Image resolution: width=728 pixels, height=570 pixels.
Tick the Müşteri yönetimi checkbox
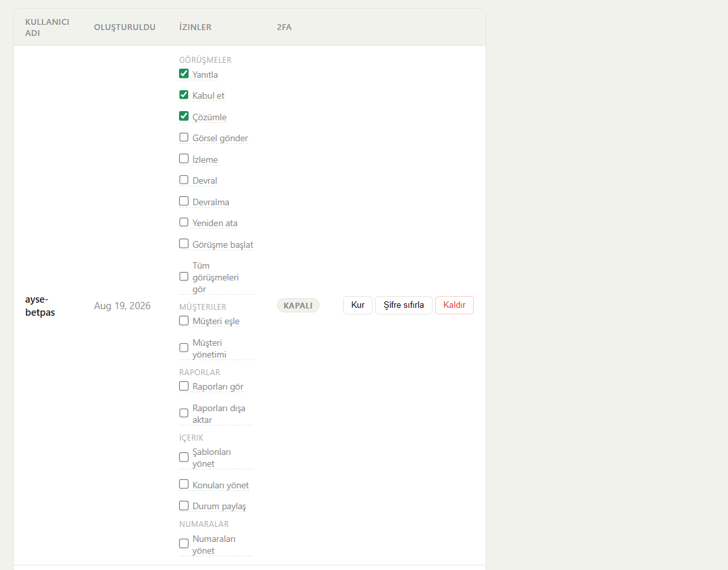(184, 348)
